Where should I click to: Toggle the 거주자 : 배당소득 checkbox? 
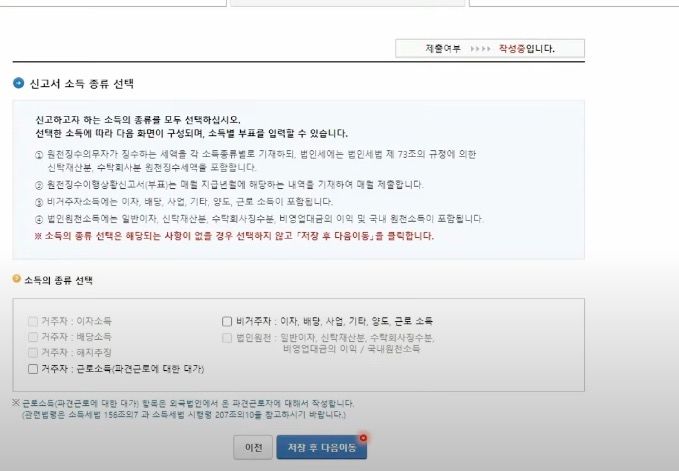coord(33,337)
